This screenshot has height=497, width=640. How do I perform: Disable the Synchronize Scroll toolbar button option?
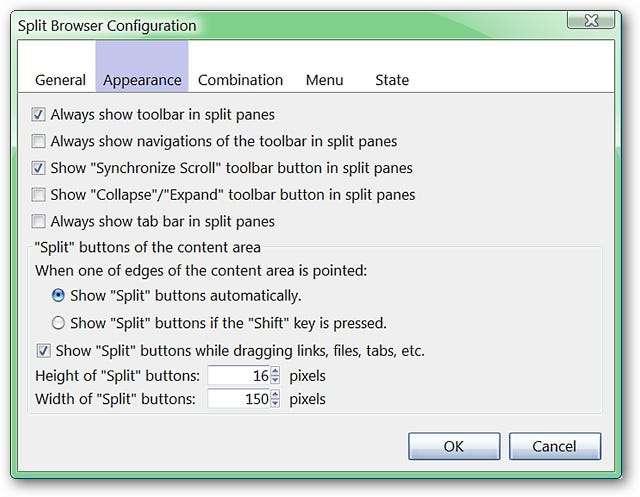pyautogui.click(x=39, y=168)
